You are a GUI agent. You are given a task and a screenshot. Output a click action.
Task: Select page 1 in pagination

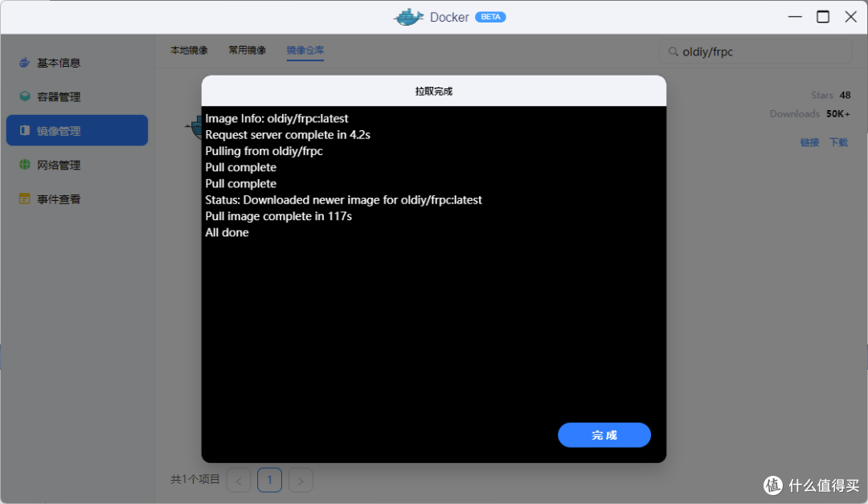[269, 480]
